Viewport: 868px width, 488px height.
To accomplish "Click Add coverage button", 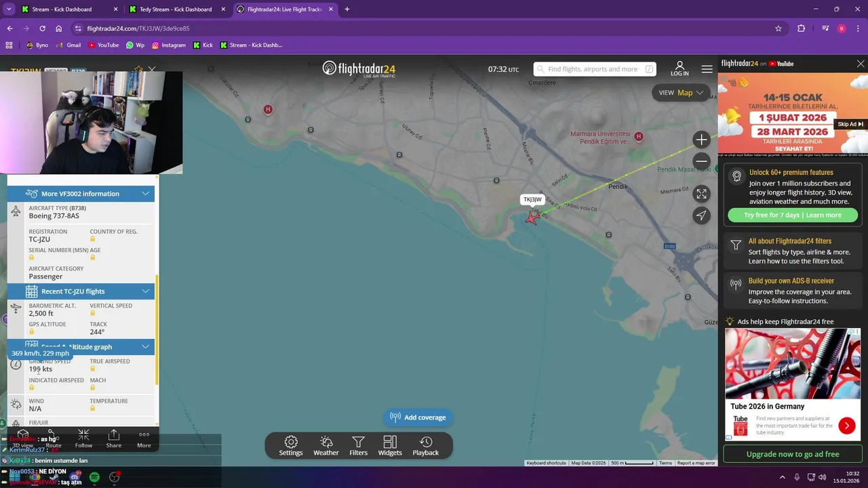I will click(x=418, y=418).
